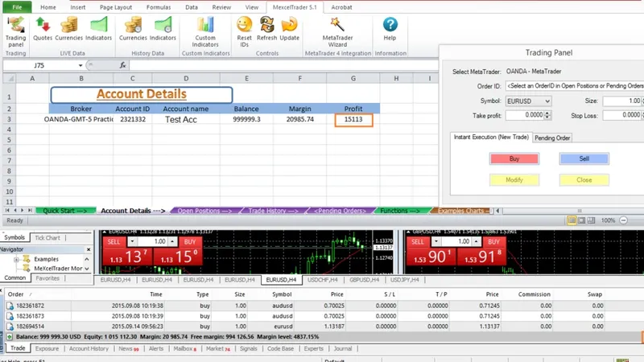The width and height of the screenshot is (644, 362).
Task: Open the Account History terminal tab
Action: point(89,348)
